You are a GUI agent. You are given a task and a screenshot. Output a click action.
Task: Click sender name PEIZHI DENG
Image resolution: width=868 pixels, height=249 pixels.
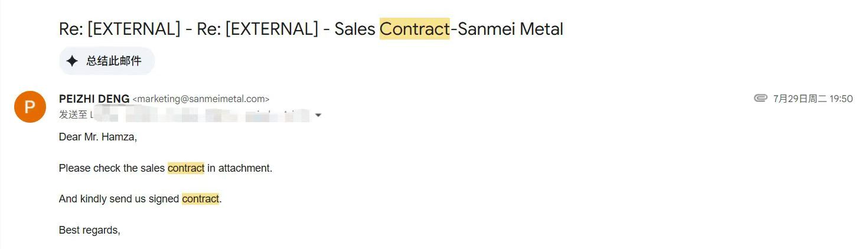click(94, 99)
